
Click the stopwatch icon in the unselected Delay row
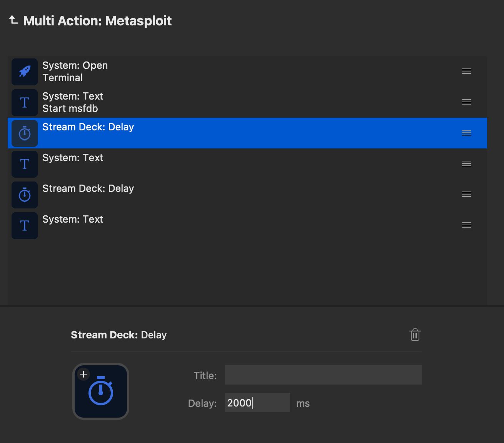point(25,195)
